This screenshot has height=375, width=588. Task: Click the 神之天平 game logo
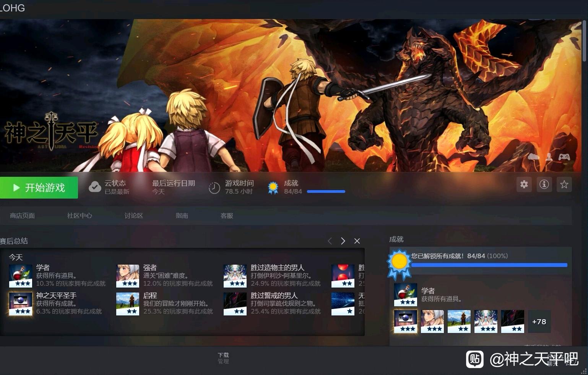click(x=51, y=131)
